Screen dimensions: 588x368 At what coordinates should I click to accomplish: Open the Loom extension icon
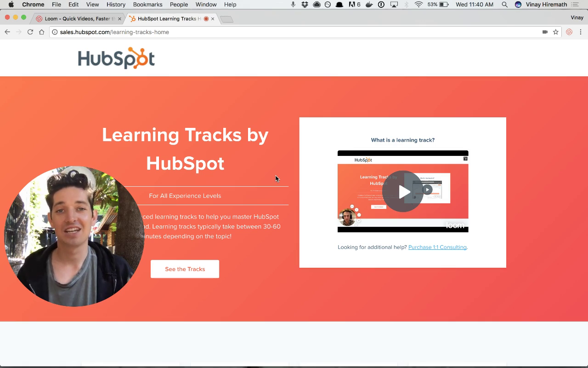tap(569, 32)
